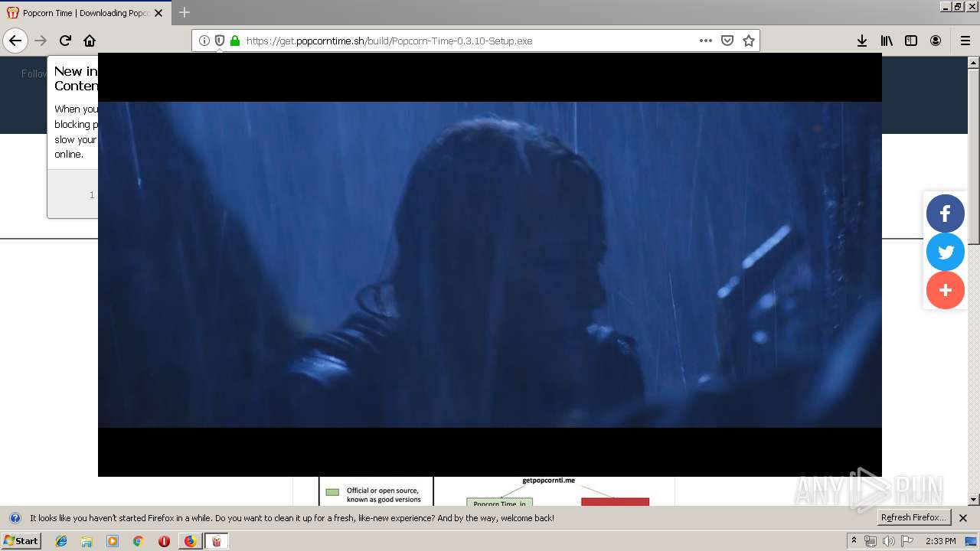980x551 pixels.
Task: Open the Firefox hamburger menu
Action: [x=965, y=41]
